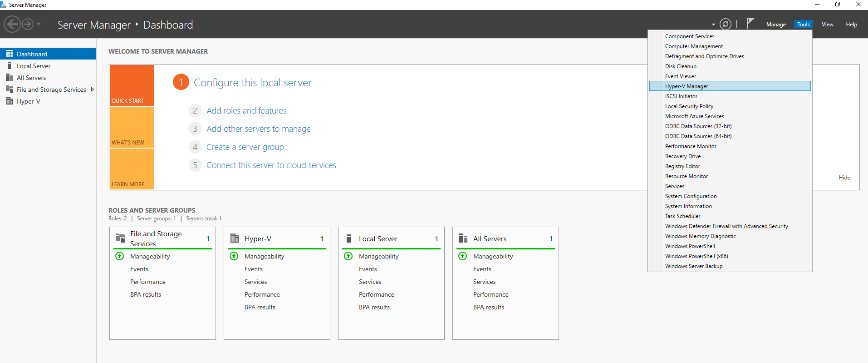
Task: Click Manageability status icon in Local Server tile
Action: (348, 256)
